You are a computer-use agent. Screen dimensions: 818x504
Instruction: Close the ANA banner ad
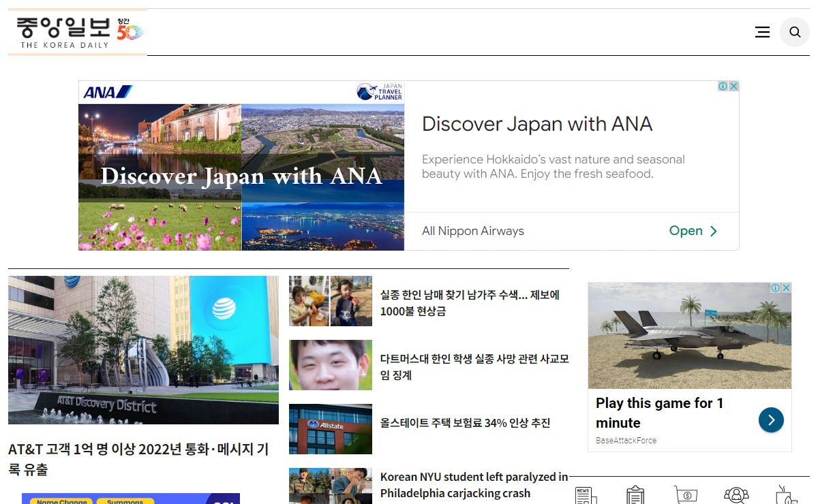coord(734,86)
